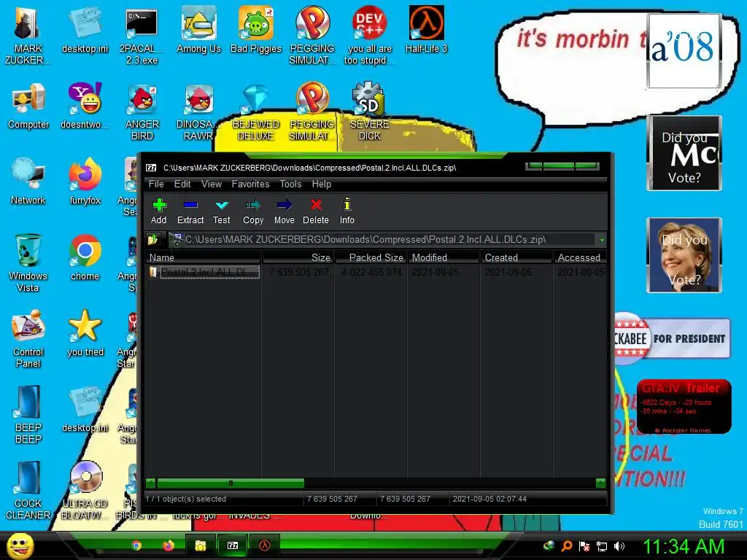Viewport: 747px width, 560px height.
Task: Open chome Chrome desktop shortcut
Action: (85, 257)
